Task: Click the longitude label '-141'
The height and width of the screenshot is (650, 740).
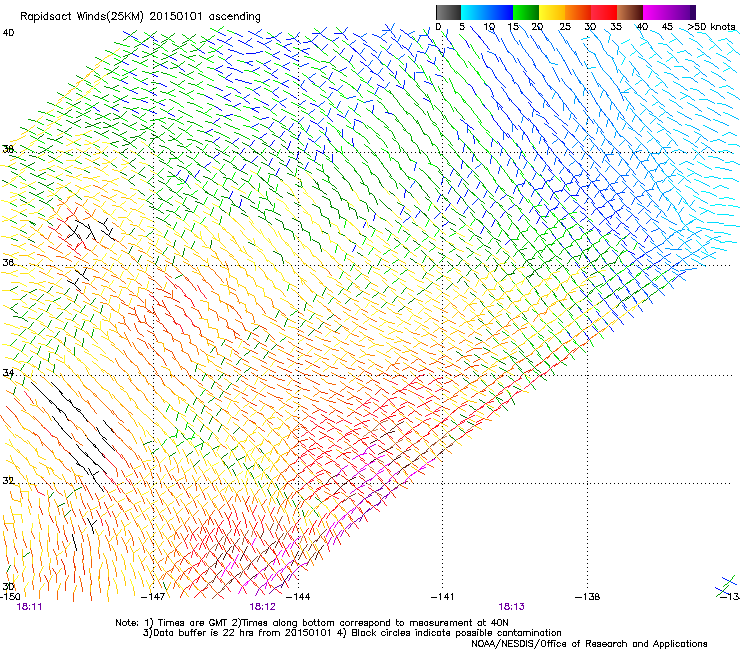Action: (443, 597)
